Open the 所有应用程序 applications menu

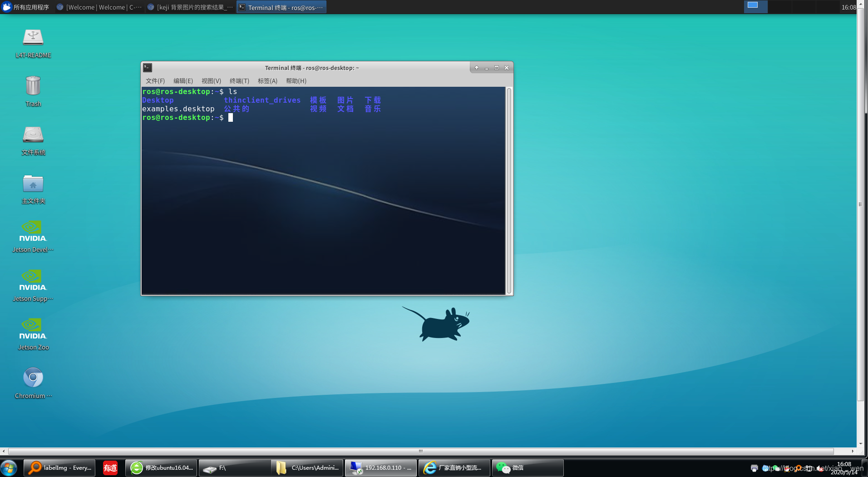[x=26, y=7]
